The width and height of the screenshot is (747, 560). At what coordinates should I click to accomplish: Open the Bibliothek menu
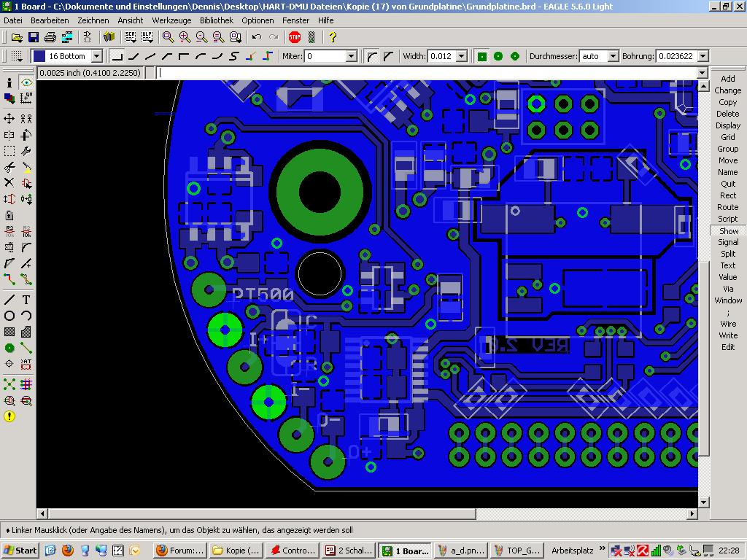pyautogui.click(x=217, y=20)
